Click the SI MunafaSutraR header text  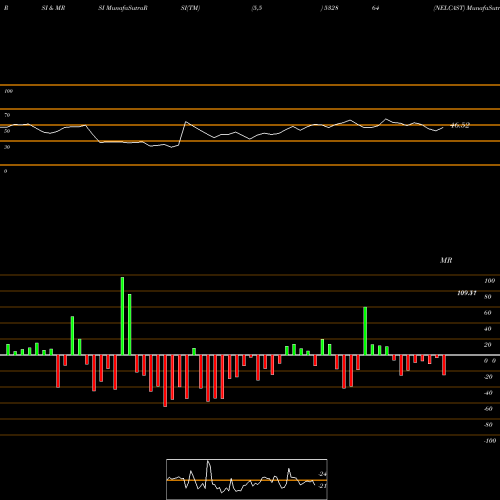[x=123, y=8]
